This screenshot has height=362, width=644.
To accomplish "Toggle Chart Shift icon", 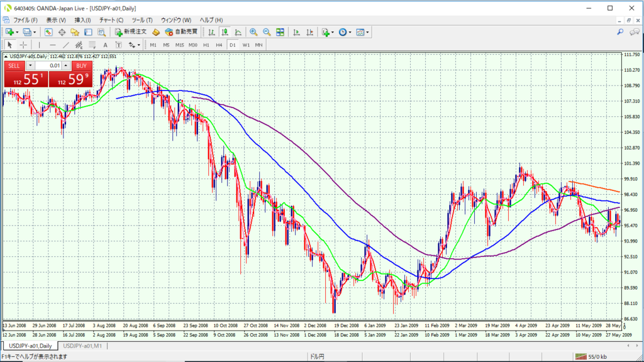I will click(x=309, y=32).
